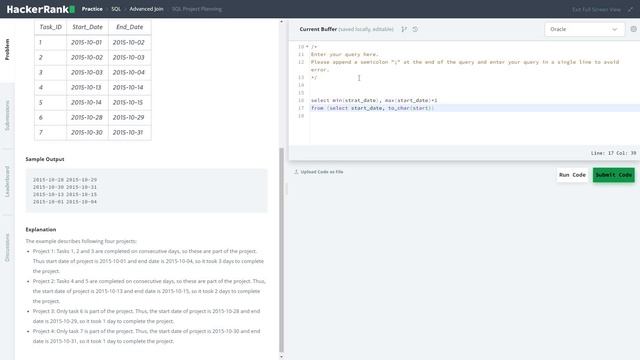Click the upload code file icon
This screenshot has width=640, height=360.
click(296, 172)
